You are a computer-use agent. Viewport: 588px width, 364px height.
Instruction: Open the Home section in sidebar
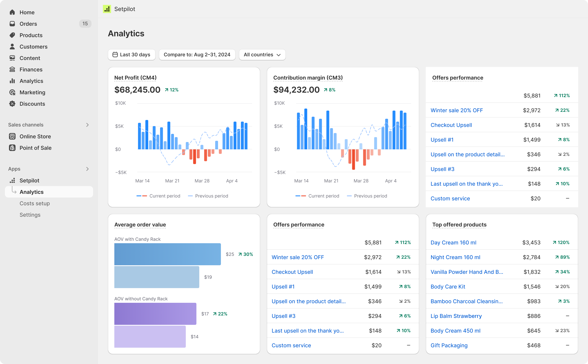12,12
